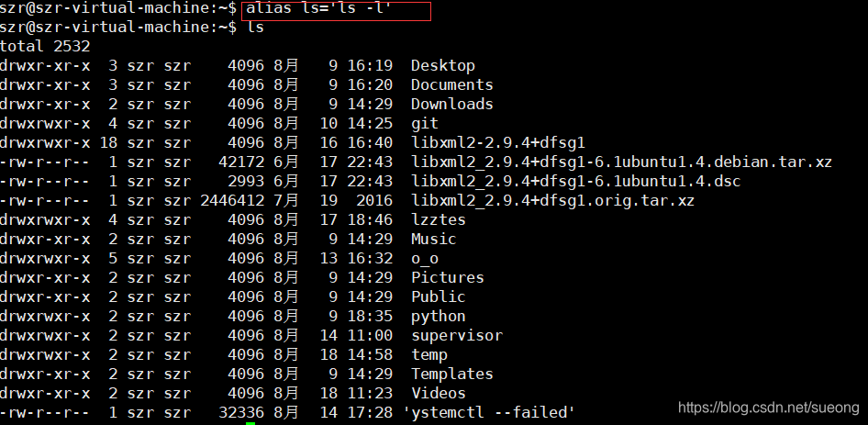Image resolution: width=868 pixels, height=425 pixels.
Task: Click the ls command on the second prompt line
Action: point(255,27)
